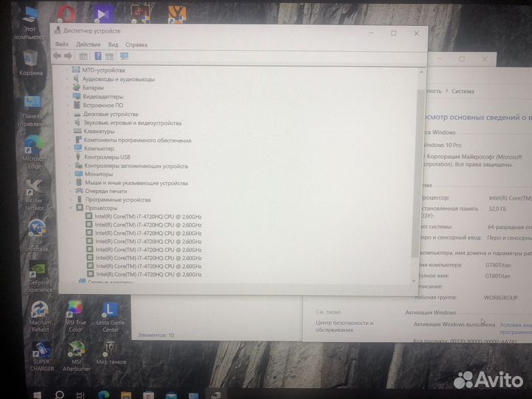Click Device Manager scrollbar up arrow
Image resolution: width=532 pixels, height=399 pixels.
click(421, 72)
